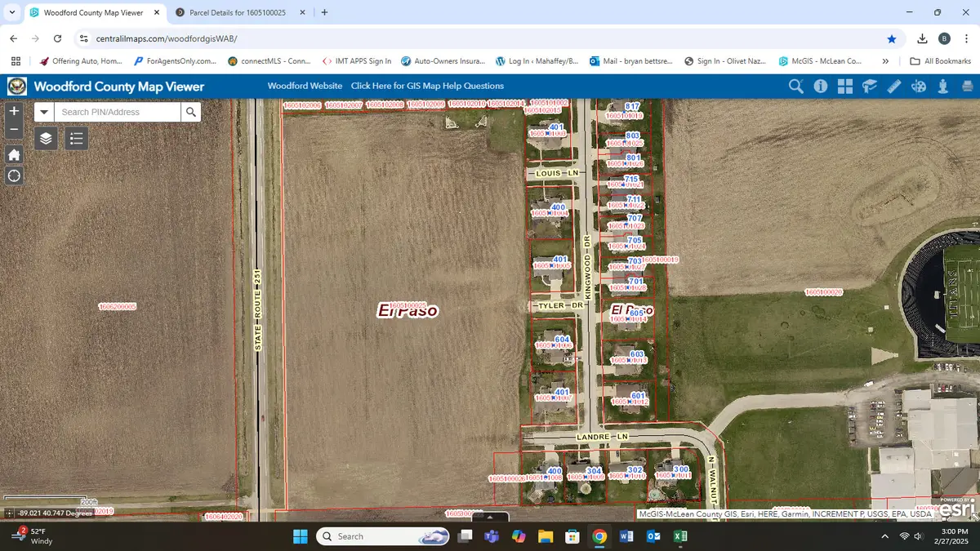
Task: Click the bookmarks graduation-cap toolbar icon
Action: (869, 86)
